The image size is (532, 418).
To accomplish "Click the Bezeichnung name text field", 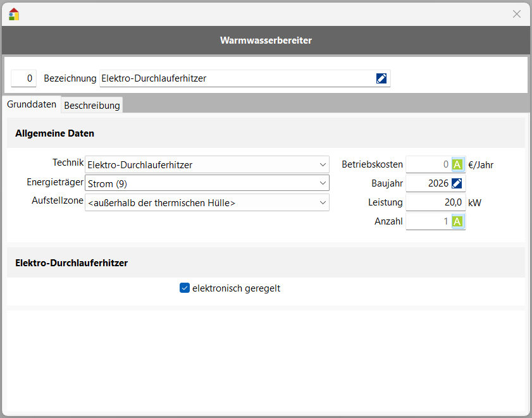I will [x=234, y=78].
